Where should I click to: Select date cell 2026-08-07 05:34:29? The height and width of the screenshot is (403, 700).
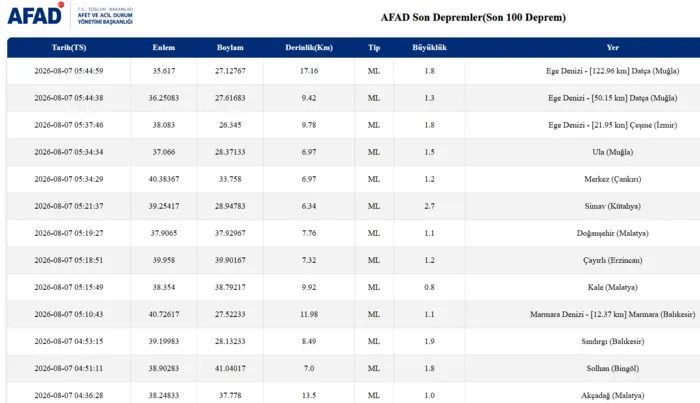click(x=69, y=179)
